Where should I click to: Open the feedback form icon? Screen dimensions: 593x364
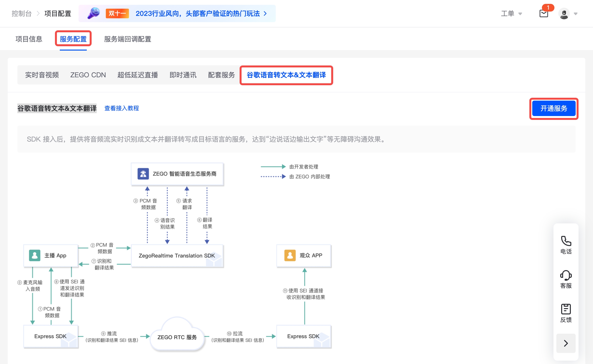(x=566, y=309)
